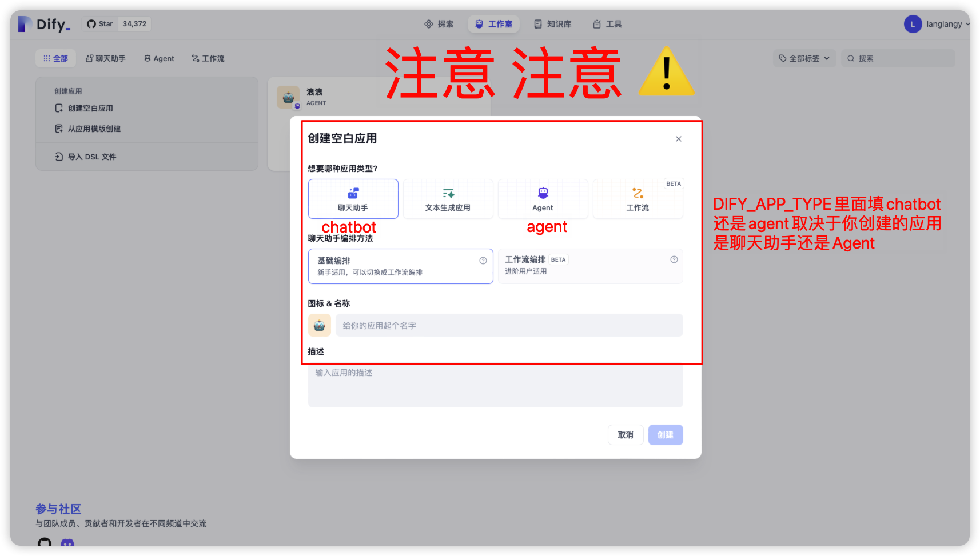Open the 全部标签 tag filter dropdown
This screenshot has width=980, height=556.
[804, 58]
